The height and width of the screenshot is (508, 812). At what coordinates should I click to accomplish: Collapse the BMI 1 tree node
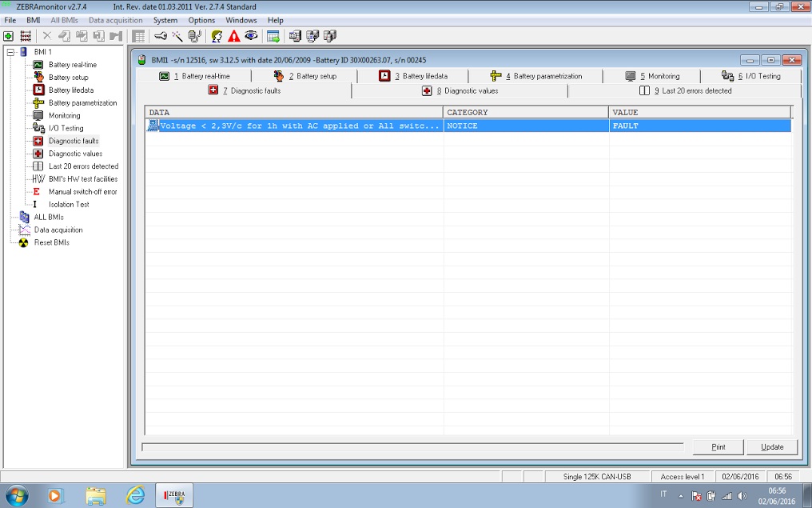10,52
